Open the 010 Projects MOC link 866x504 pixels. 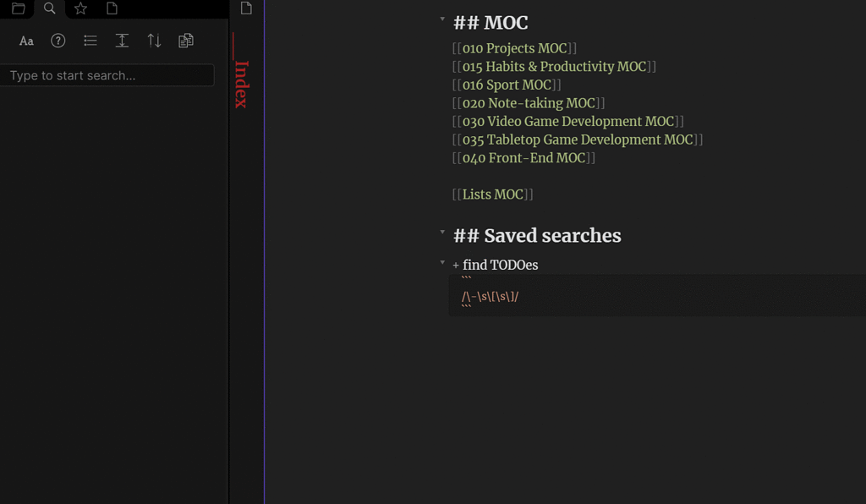click(x=514, y=48)
